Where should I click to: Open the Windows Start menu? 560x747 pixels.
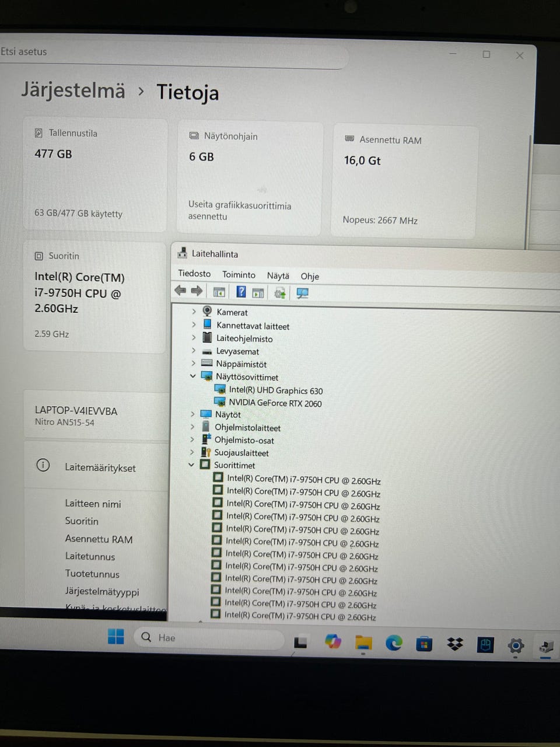(116, 637)
